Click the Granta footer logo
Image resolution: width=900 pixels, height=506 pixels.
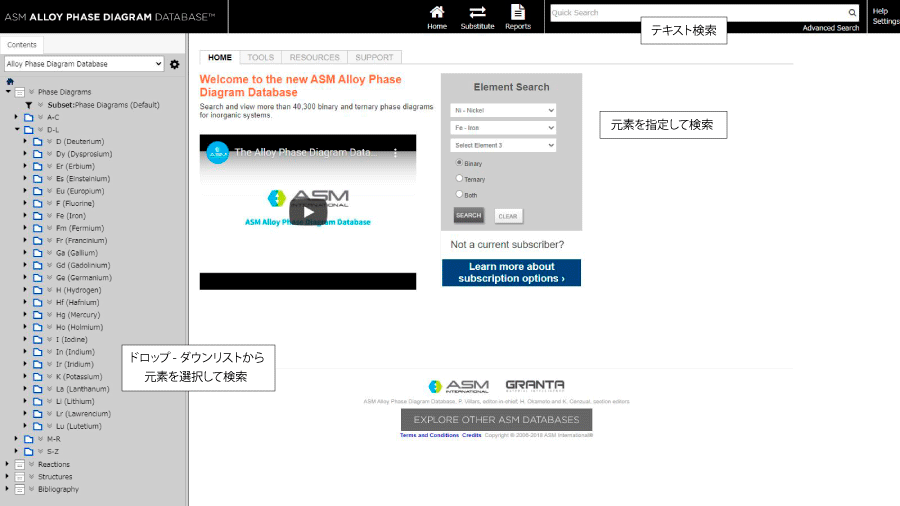tap(535, 385)
